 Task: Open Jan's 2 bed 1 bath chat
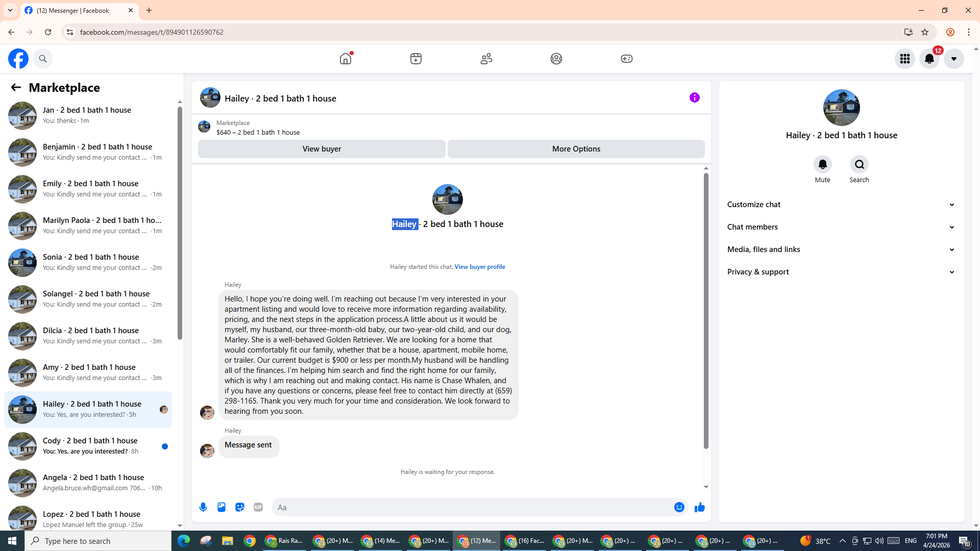88,115
